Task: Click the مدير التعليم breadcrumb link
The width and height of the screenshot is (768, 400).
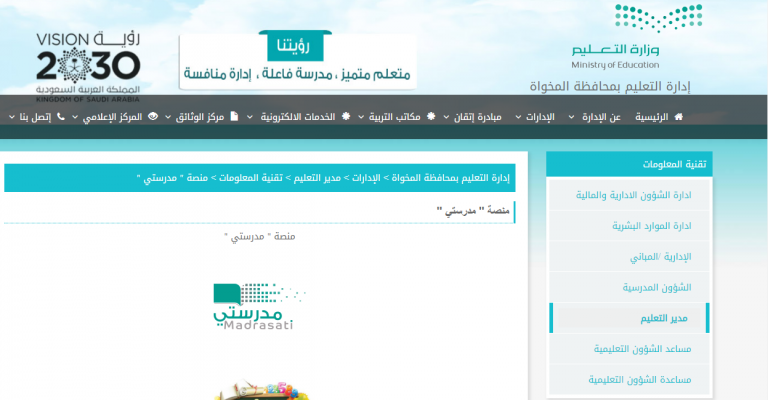Action: click(x=317, y=178)
